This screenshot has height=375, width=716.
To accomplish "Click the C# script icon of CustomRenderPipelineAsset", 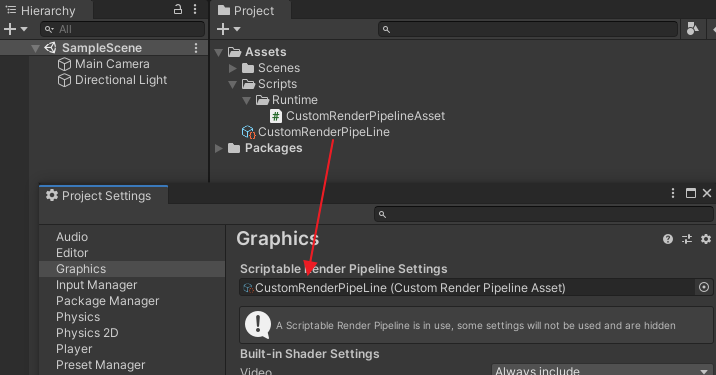I will pos(276,116).
